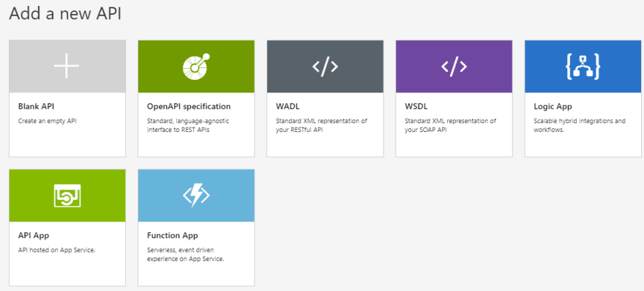The height and width of the screenshot is (291, 644).
Task: Click the WADL code brackets icon
Action: click(325, 66)
